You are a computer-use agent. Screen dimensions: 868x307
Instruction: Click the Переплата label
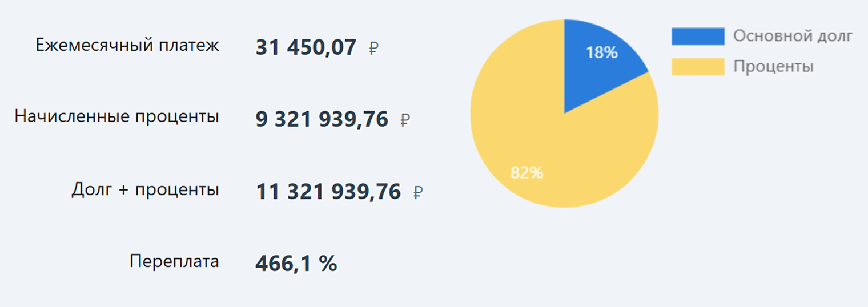[174, 262]
